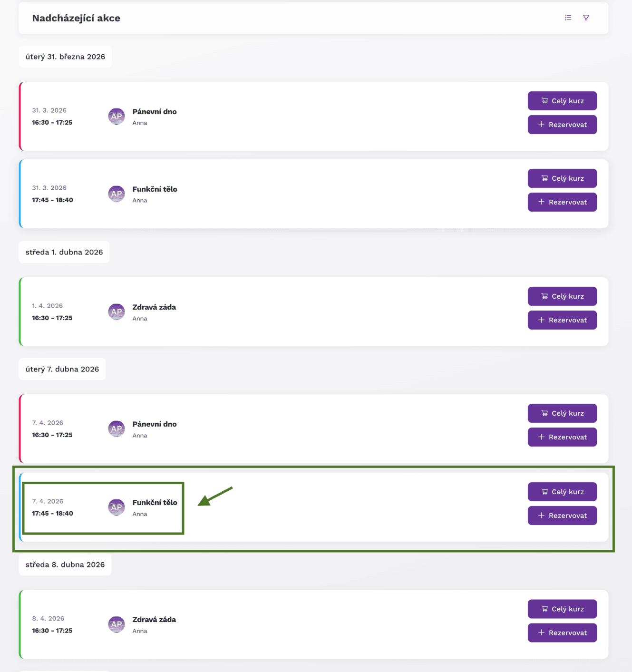Buy Celý kurz for Funkční tělo 31. 3.

coord(562,178)
